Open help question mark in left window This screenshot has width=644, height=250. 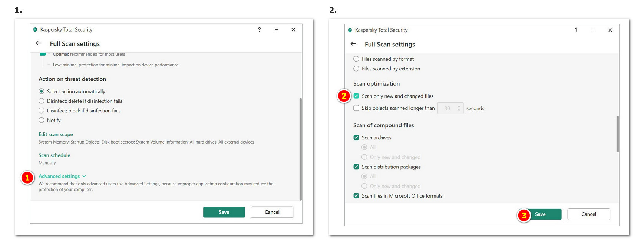click(260, 30)
